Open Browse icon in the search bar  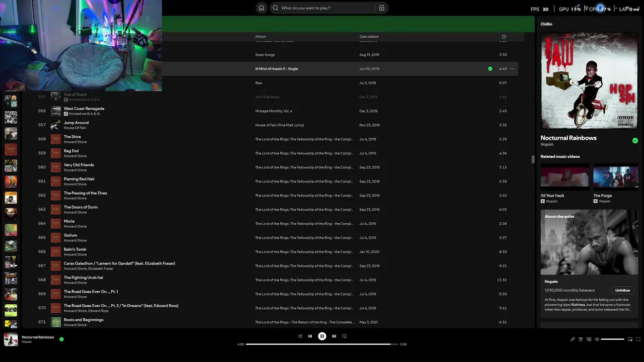tap(382, 8)
